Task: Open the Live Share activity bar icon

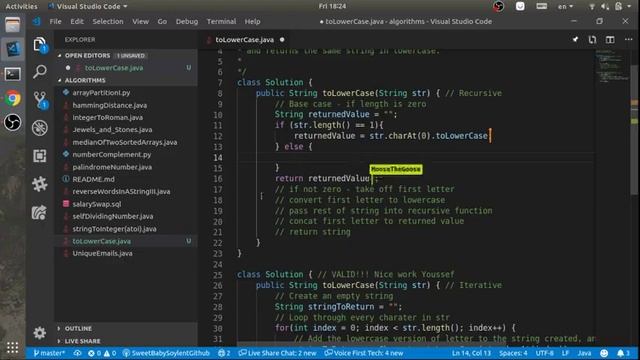Action: click(39, 213)
